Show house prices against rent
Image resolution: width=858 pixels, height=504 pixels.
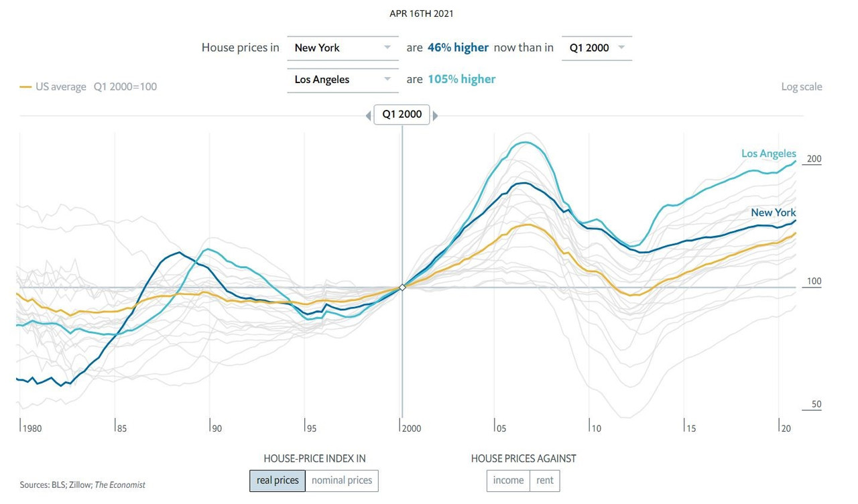click(x=545, y=481)
